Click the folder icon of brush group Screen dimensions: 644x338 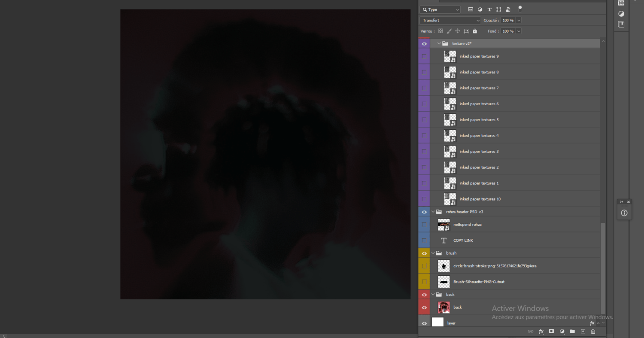click(x=439, y=253)
